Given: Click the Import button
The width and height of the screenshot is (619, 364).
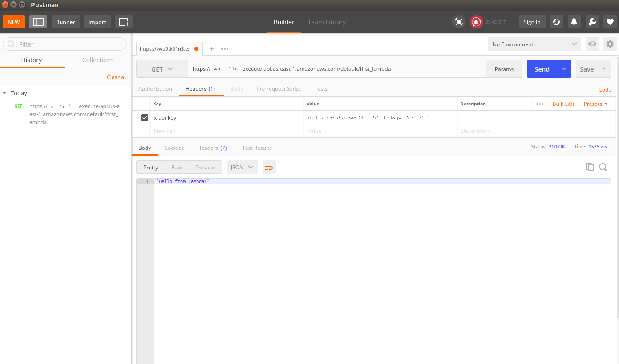Looking at the screenshot, I should [x=97, y=21].
